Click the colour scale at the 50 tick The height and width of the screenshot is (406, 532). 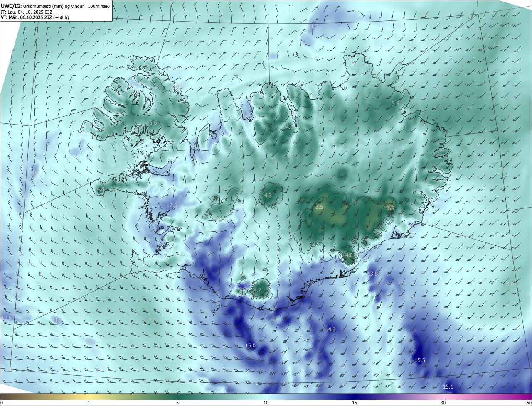click(529, 403)
